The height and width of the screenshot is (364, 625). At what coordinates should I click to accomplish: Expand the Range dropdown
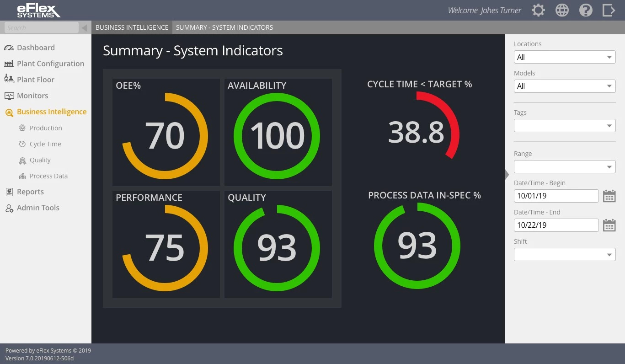[565, 166]
